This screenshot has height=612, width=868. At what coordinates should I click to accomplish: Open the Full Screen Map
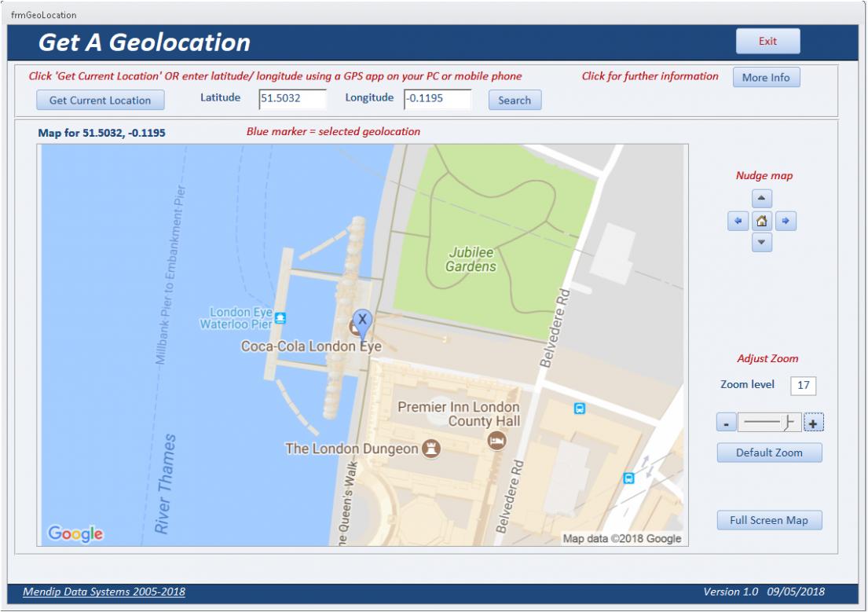[769, 520]
